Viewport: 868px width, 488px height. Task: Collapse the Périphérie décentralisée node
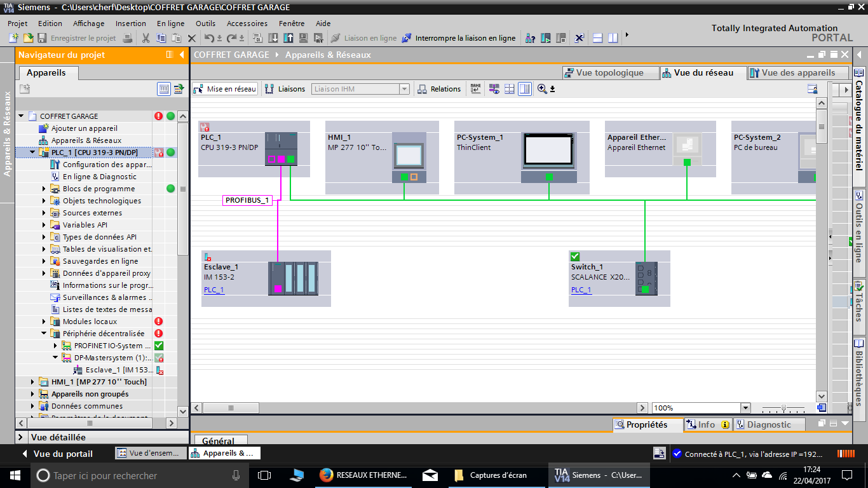[x=44, y=334]
